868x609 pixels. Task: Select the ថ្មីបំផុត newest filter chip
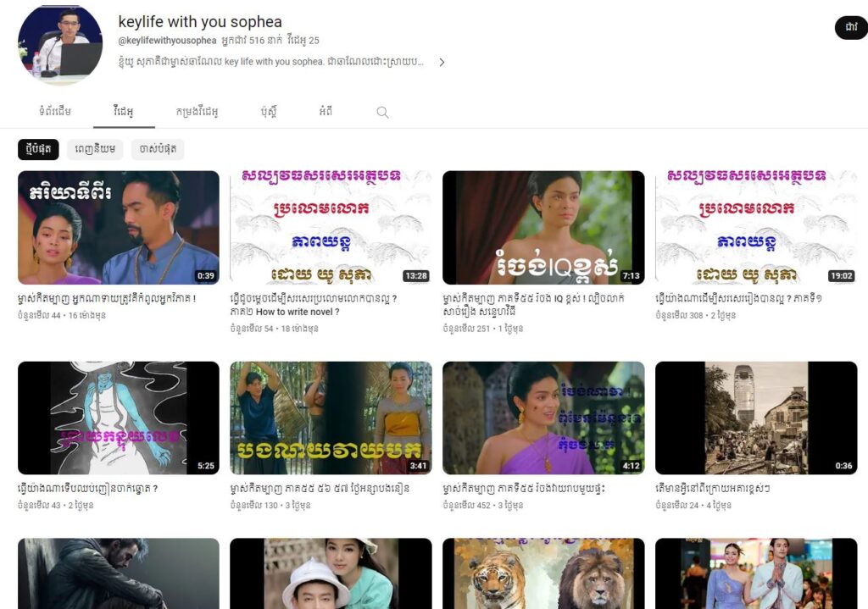[38, 149]
